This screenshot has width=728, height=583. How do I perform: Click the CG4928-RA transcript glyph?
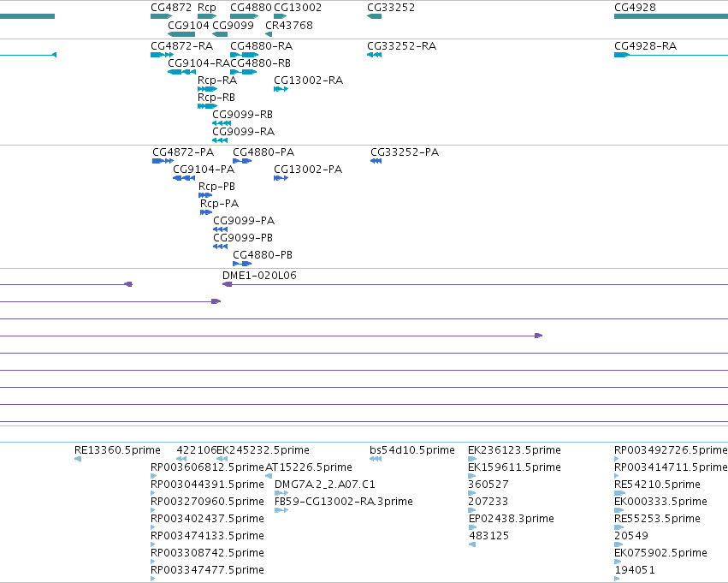[671, 55]
